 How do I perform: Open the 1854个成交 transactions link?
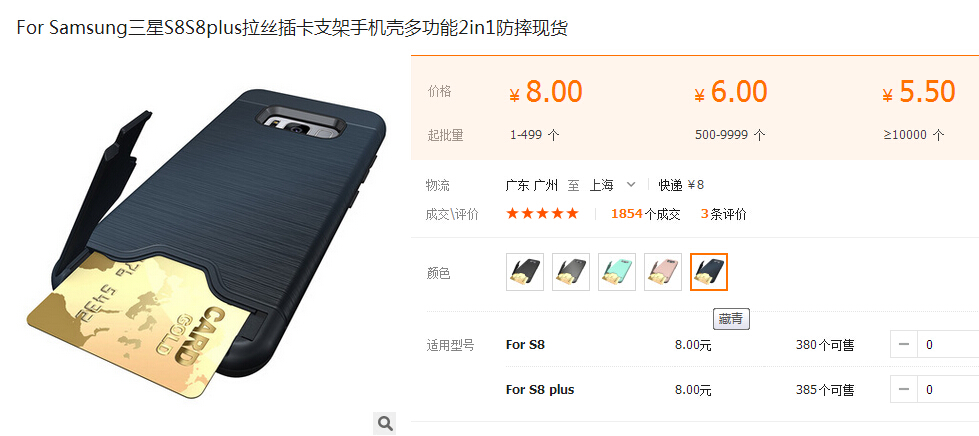(646, 214)
